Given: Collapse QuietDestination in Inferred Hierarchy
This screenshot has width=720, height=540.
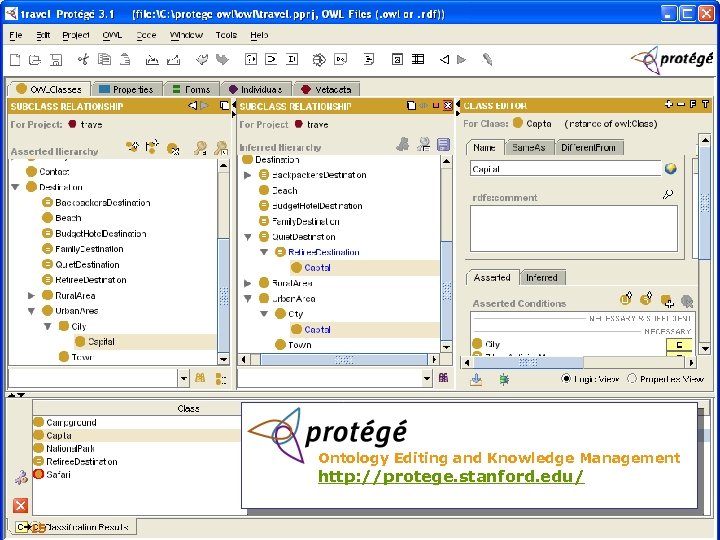Looking at the screenshot, I should [248, 237].
